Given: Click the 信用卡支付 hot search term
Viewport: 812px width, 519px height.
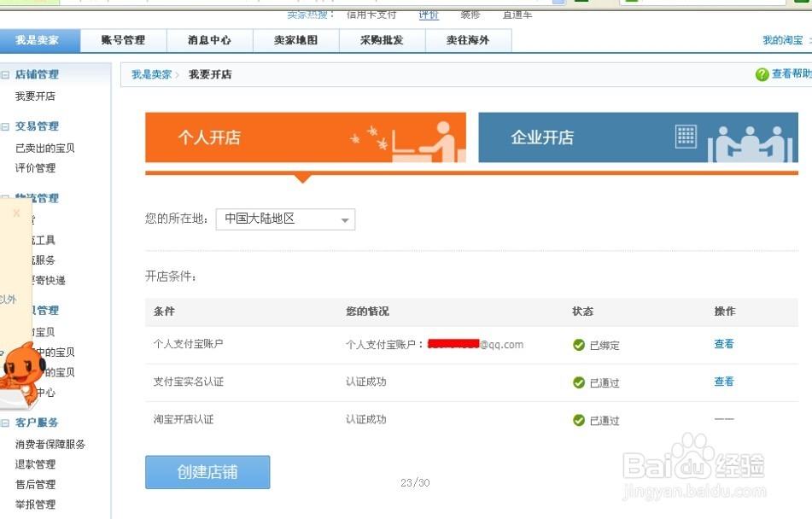Looking at the screenshot, I should (371, 15).
